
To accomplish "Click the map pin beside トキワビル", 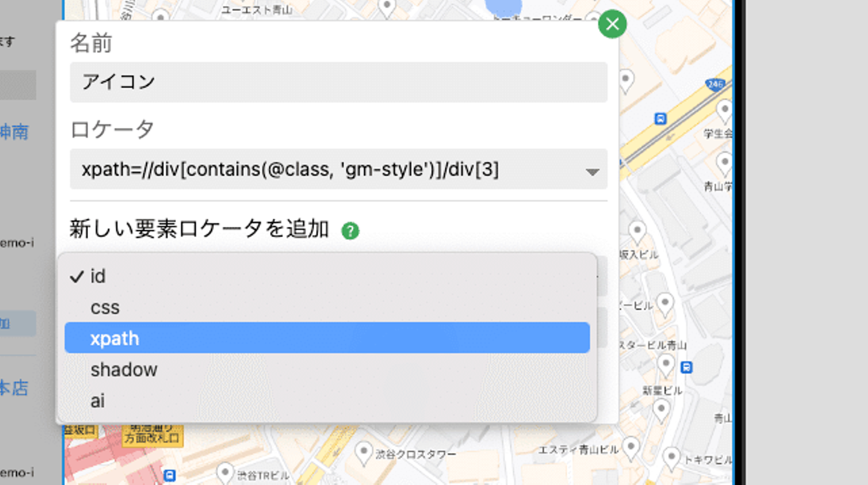I will tap(671, 457).
